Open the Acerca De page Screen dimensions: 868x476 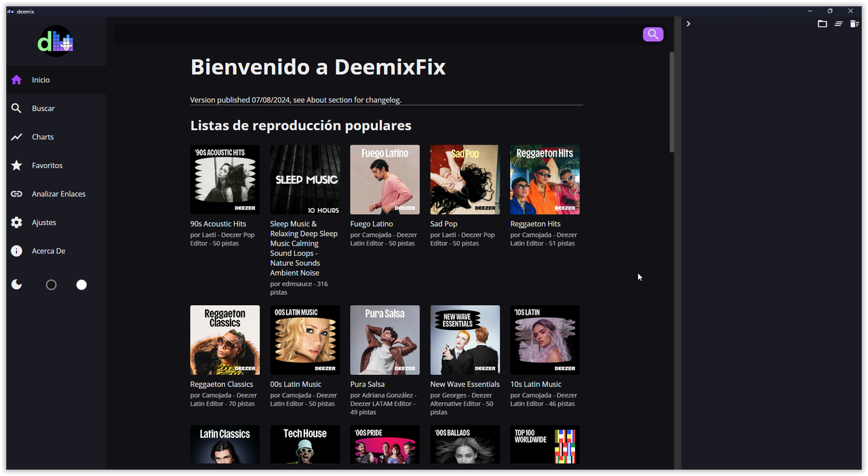pyautogui.click(x=56, y=251)
